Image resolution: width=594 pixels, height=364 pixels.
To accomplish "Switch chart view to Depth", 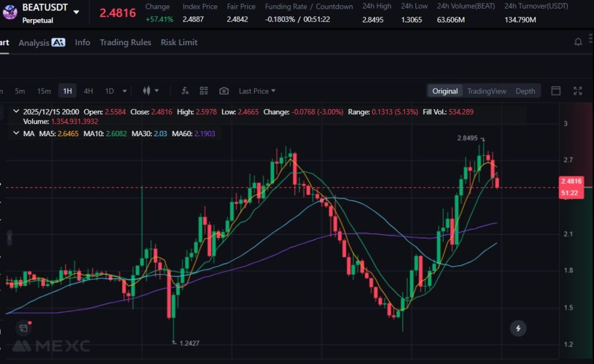I will click(x=525, y=91).
